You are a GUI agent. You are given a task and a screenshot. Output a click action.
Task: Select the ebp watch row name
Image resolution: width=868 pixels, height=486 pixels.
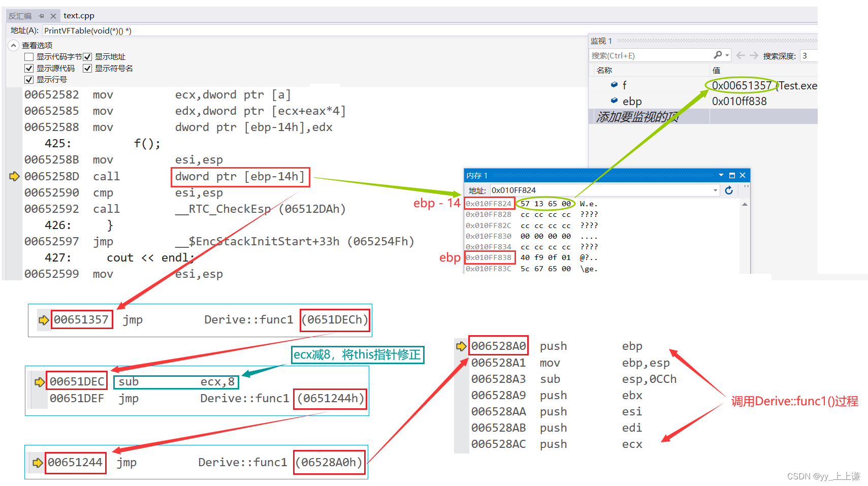[x=632, y=101]
